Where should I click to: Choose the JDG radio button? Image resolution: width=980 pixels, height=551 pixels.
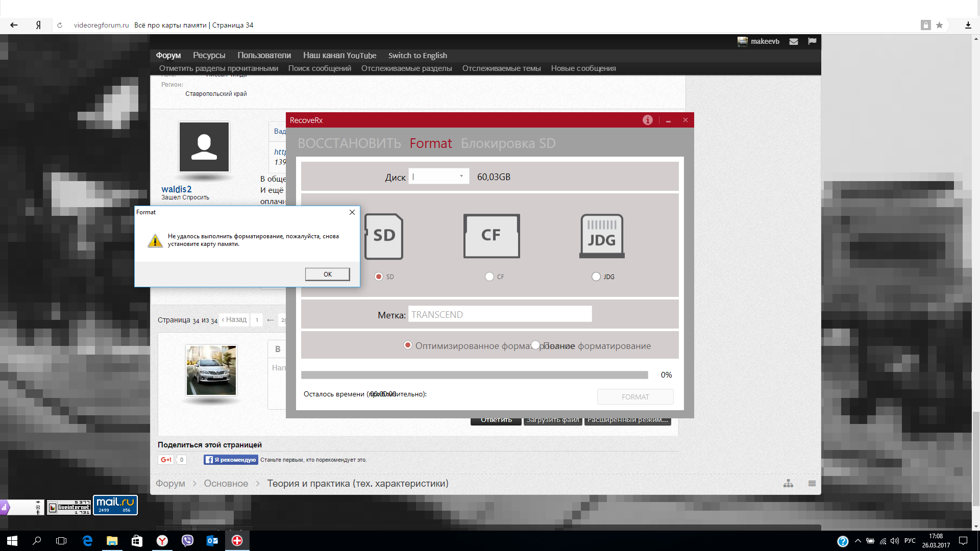[x=596, y=277]
